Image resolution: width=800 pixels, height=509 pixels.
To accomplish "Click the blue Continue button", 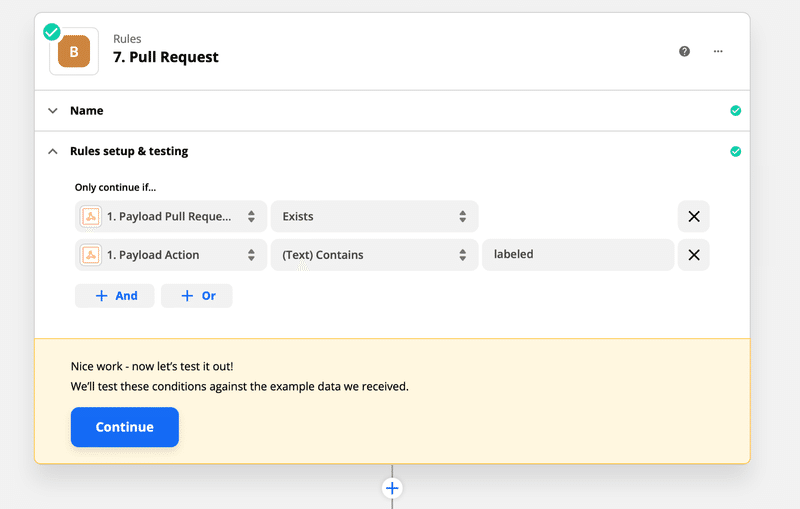I will [124, 427].
